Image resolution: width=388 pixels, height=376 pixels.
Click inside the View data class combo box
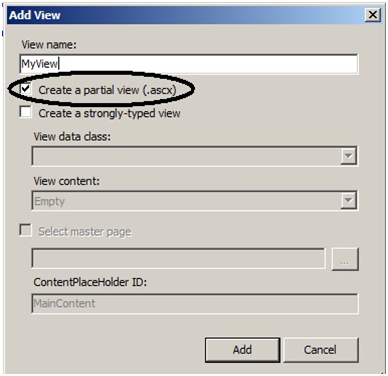tap(194, 156)
